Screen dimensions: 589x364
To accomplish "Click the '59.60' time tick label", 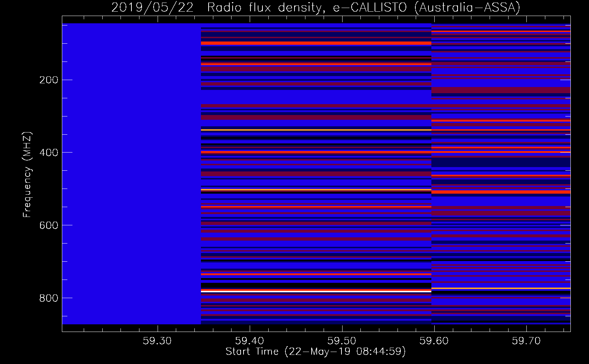I will [x=434, y=341].
